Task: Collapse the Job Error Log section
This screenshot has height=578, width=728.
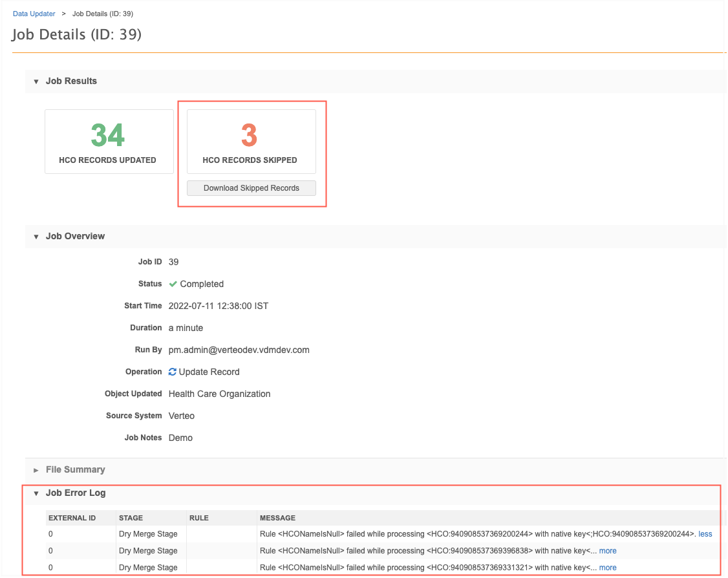Action: [x=36, y=493]
